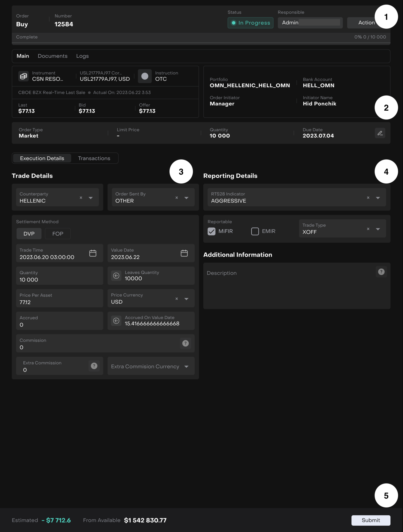Click the Leaves Quantity fill arrow icon
The width and height of the screenshot is (403, 532).
tap(116, 276)
